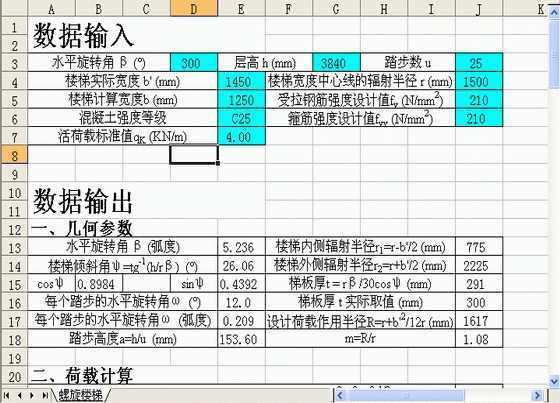
Task: Click the 二、荷载计算 section title
Action: 82,375
